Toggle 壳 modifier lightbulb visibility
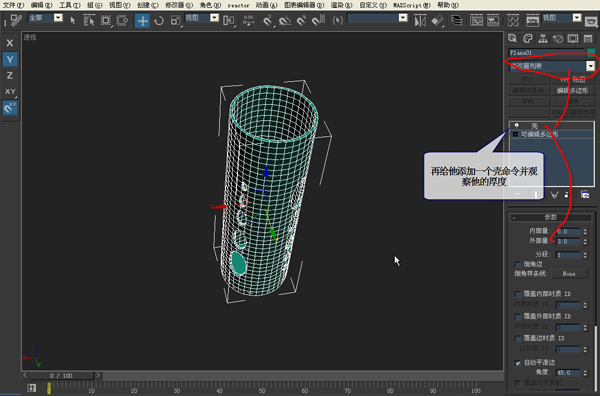The height and width of the screenshot is (396, 600). point(516,125)
